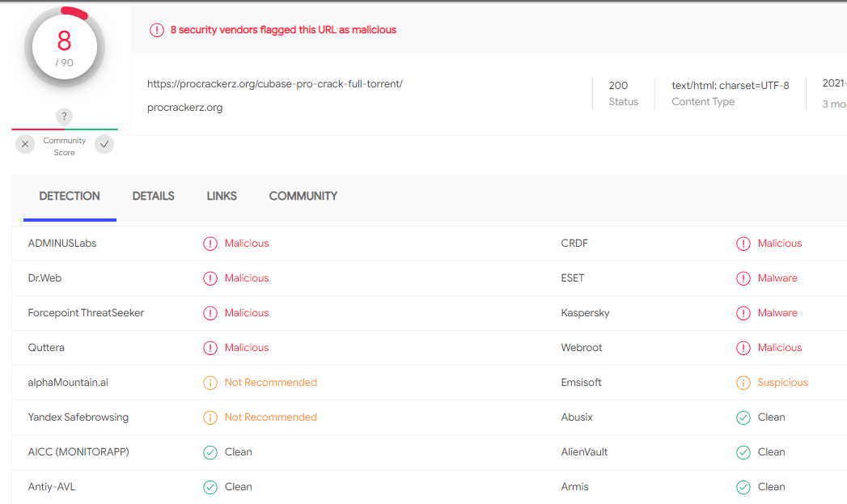Click the Clean verdict for Armis
The width and height of the screenshot is (847, 504).
(772, 487)
